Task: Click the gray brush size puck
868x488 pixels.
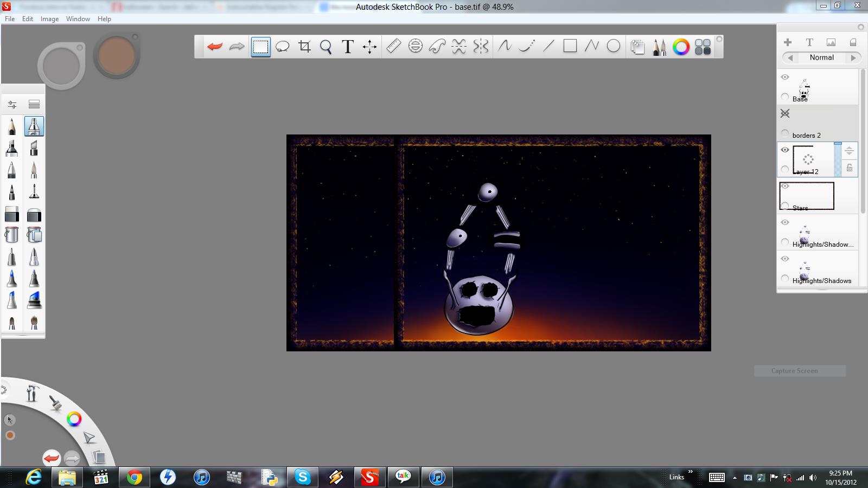Action: click(x=61, y=66)
